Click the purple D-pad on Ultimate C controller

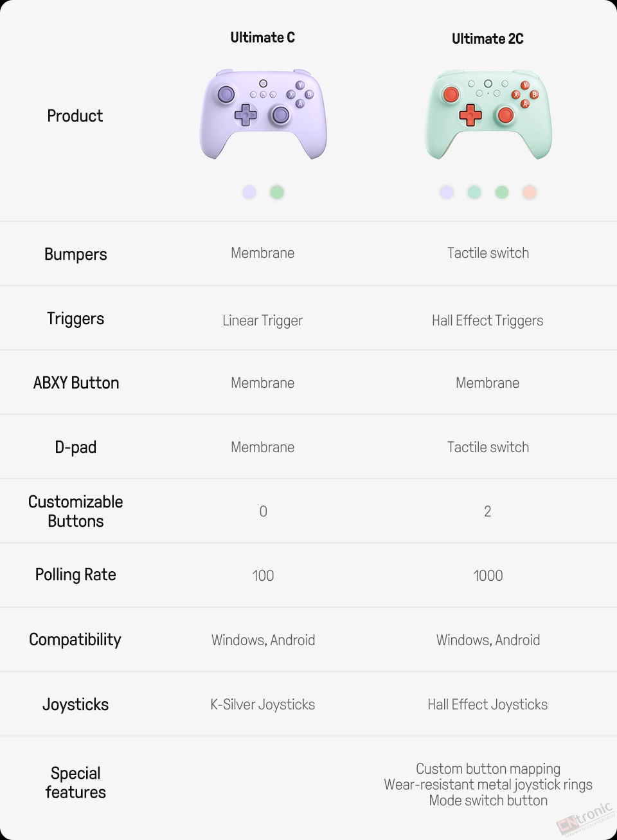click(x=245, y=115)
